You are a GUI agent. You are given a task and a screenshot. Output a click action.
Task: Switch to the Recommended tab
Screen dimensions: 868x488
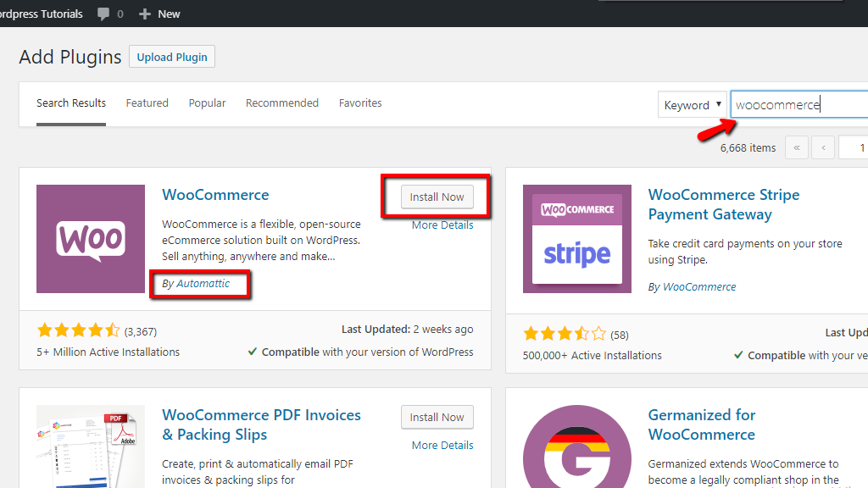click(281, 103)
